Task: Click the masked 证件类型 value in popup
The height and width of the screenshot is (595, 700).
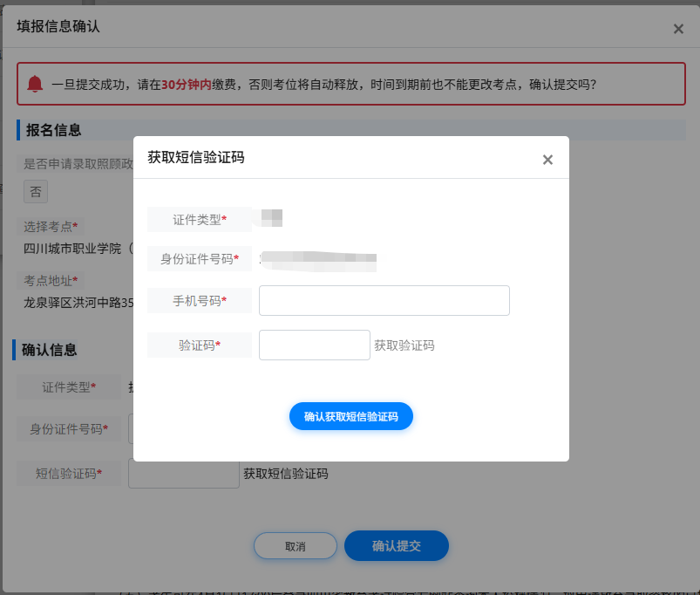Action: [x=272, y=219]
